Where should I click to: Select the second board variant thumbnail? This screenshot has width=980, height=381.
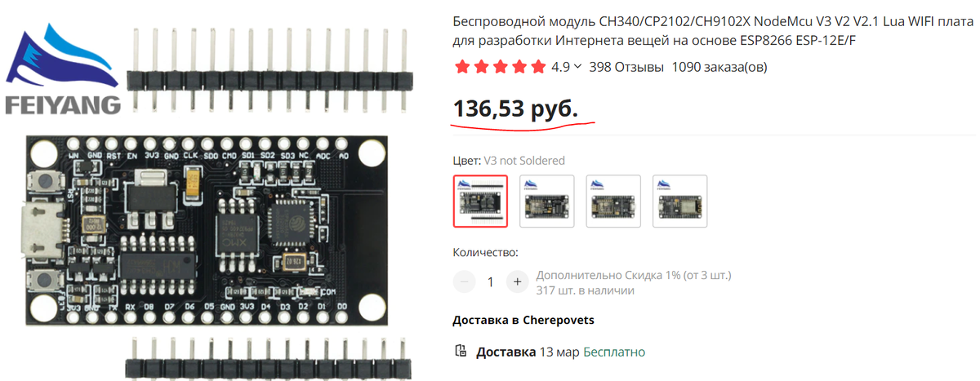547,201
